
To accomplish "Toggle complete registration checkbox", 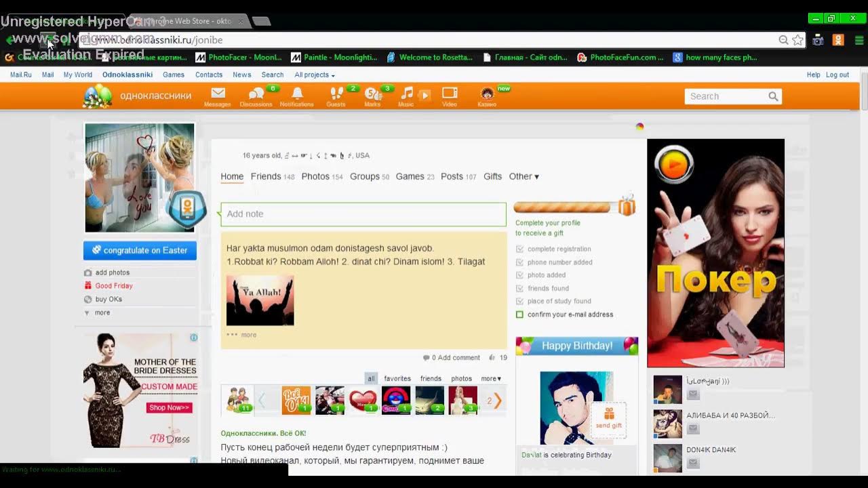I will click(x=519, y=249).
